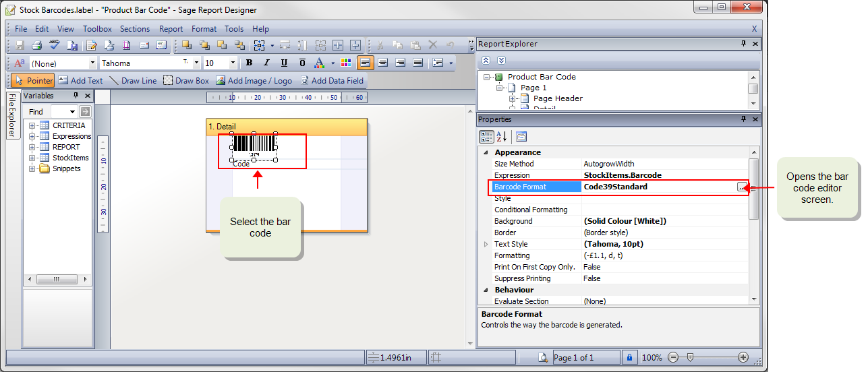
Task: Open the colour palette grid icon
Action: tap(346, 63)
